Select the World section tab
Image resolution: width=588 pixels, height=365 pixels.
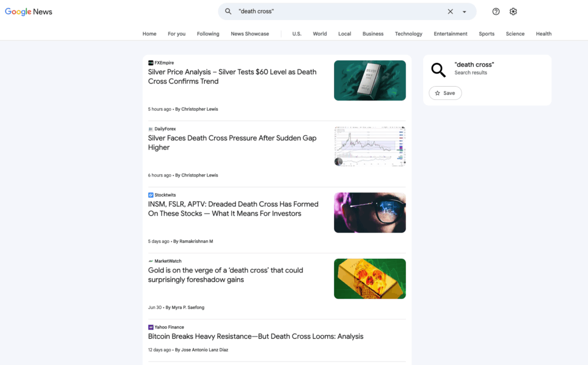320,34
